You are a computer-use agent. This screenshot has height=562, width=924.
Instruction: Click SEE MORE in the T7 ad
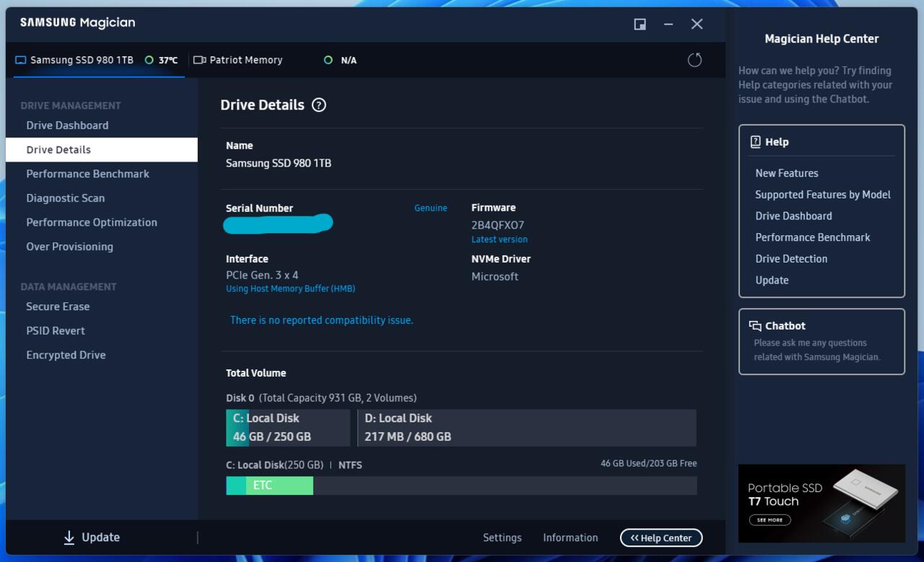tap(770, 520)
